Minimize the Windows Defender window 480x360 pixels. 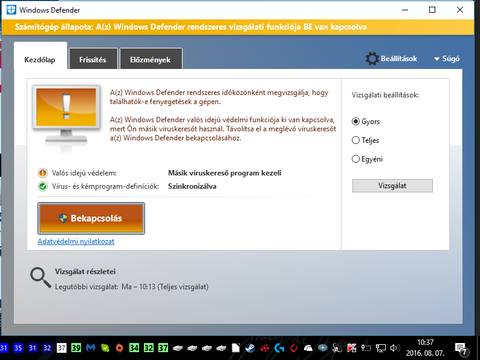(x=405, y=10)
